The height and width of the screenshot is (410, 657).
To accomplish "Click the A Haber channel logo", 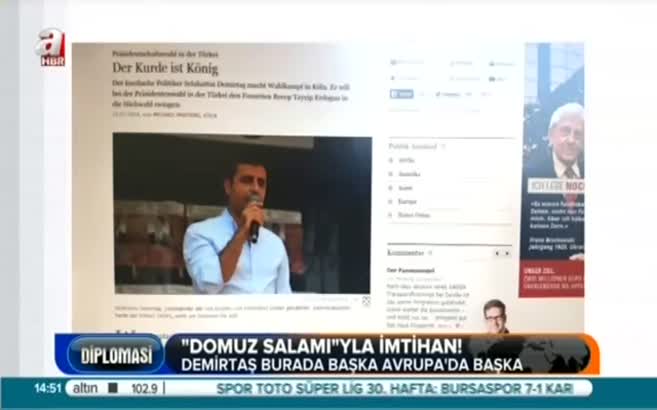I will 51,47.
